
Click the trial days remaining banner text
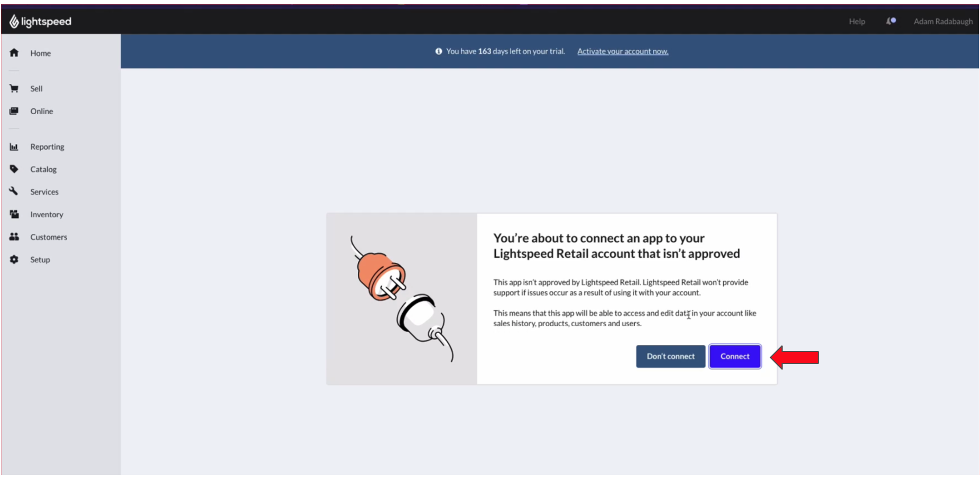click(x=505, y=51)
